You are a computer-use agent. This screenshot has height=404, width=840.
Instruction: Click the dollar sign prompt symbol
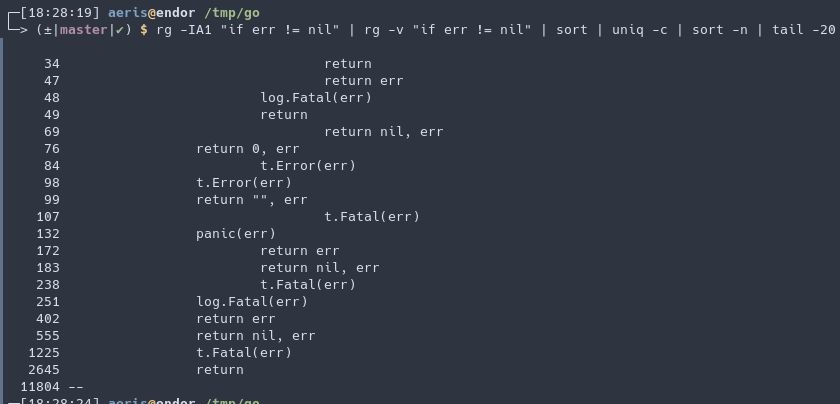144,30
